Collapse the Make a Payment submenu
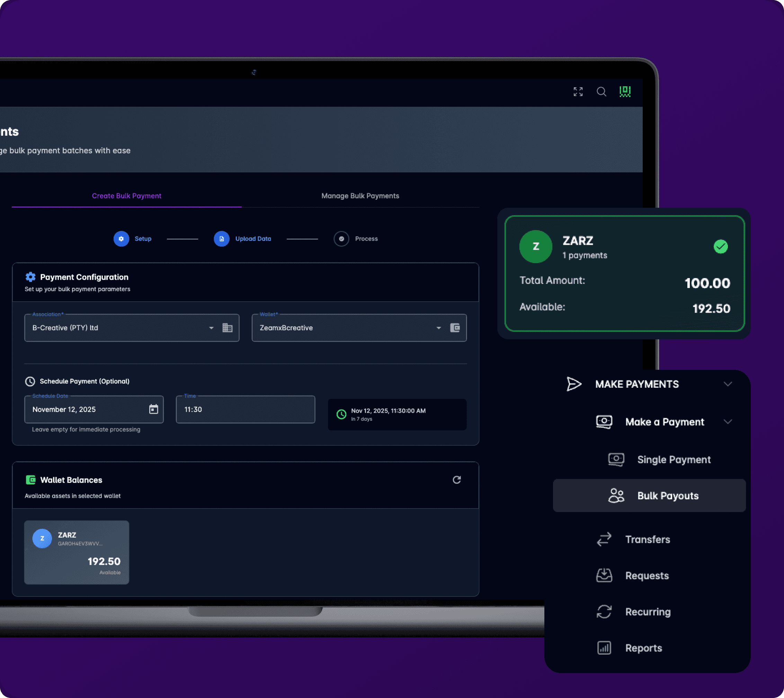The image size is (784, 698). tap(728, 422)
